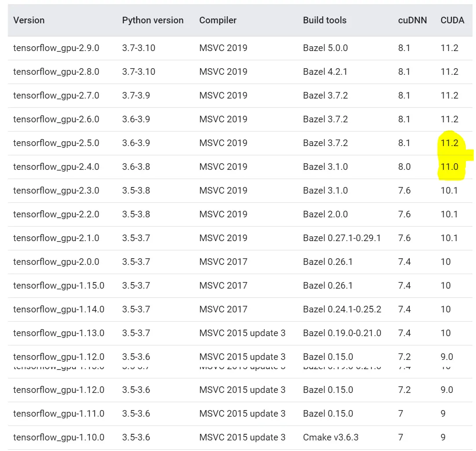This screenshot has width=476, height=451.
Task: Click the Bazel 0.27.1-0.29.1 cell
Action: [x=342, y=238]
